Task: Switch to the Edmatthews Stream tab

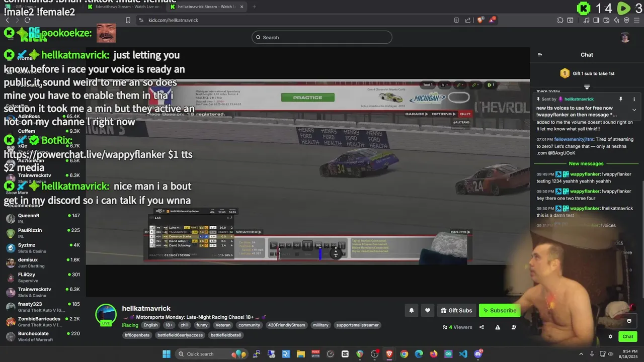Action: pos(124,7)
